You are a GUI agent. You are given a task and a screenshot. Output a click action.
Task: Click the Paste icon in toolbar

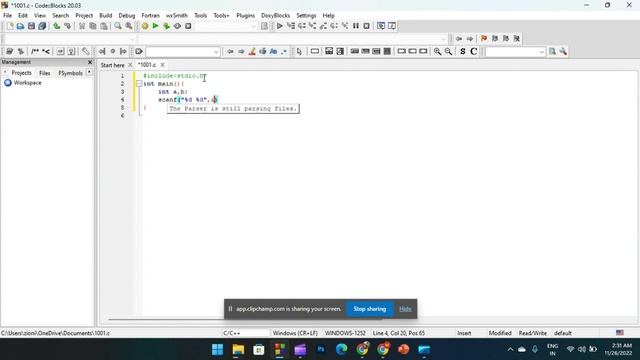[x=104, y=26]
